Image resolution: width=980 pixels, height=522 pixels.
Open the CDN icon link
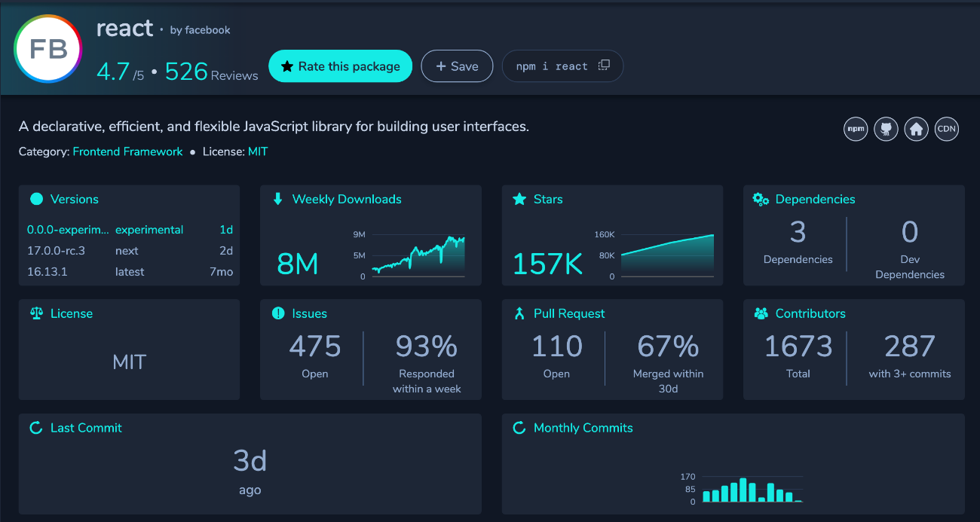pos(947,129)
